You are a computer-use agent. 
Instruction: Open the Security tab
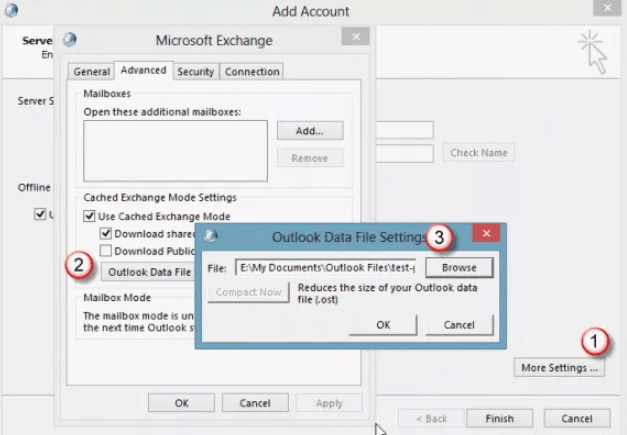tap(195, 72)
